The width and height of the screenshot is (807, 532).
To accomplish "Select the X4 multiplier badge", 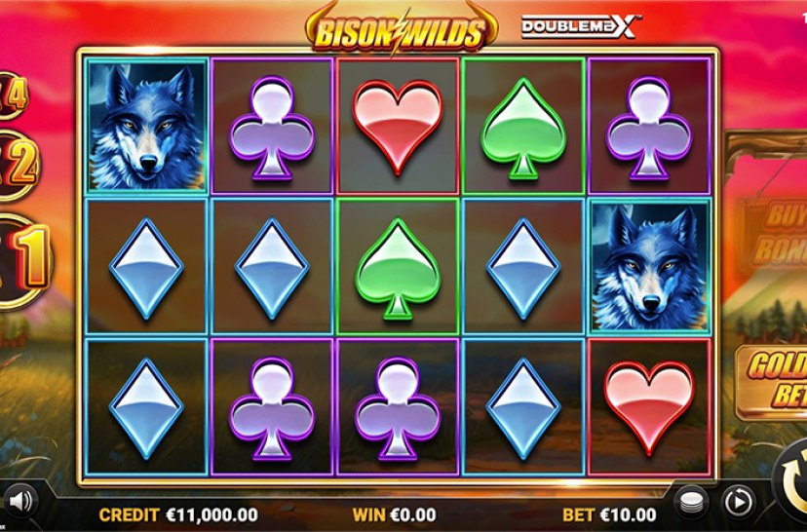I will coord(13,95).
